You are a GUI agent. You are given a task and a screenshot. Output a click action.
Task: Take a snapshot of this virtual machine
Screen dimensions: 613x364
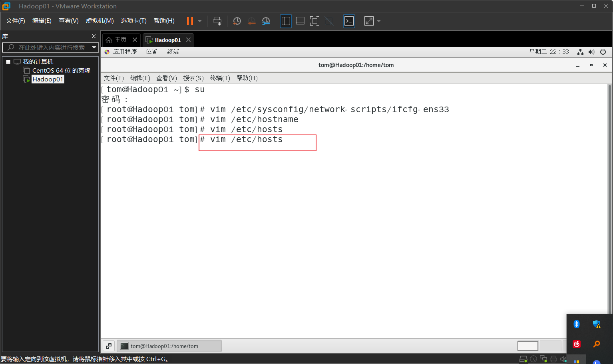click(x=237, y=21)
